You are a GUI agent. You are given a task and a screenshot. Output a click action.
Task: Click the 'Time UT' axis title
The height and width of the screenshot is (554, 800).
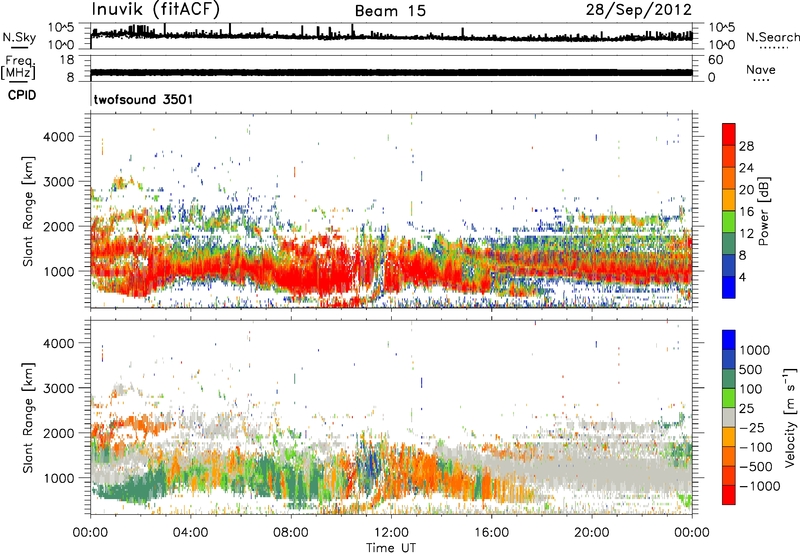391,548
